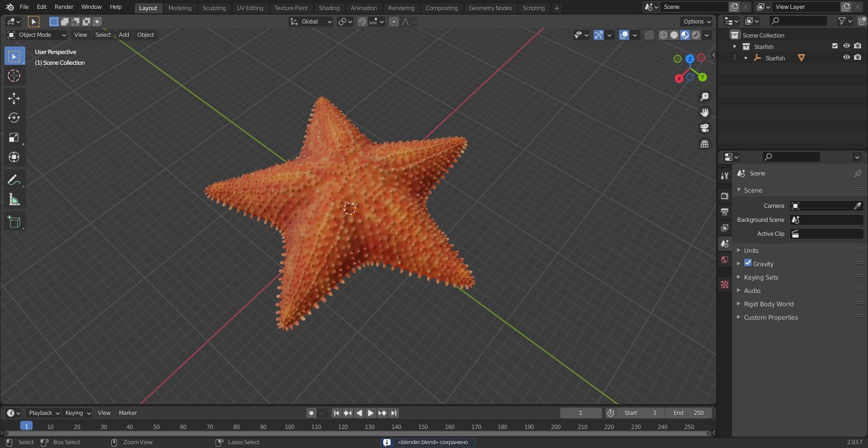
Task: Switch to the Sculpting workspace tab
Action: pos(214,8)
